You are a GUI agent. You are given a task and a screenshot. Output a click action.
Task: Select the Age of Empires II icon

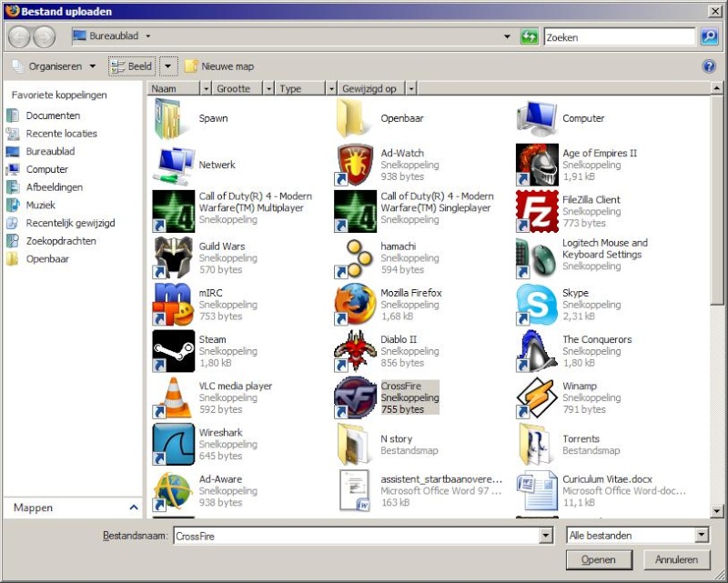click(537, 165)
